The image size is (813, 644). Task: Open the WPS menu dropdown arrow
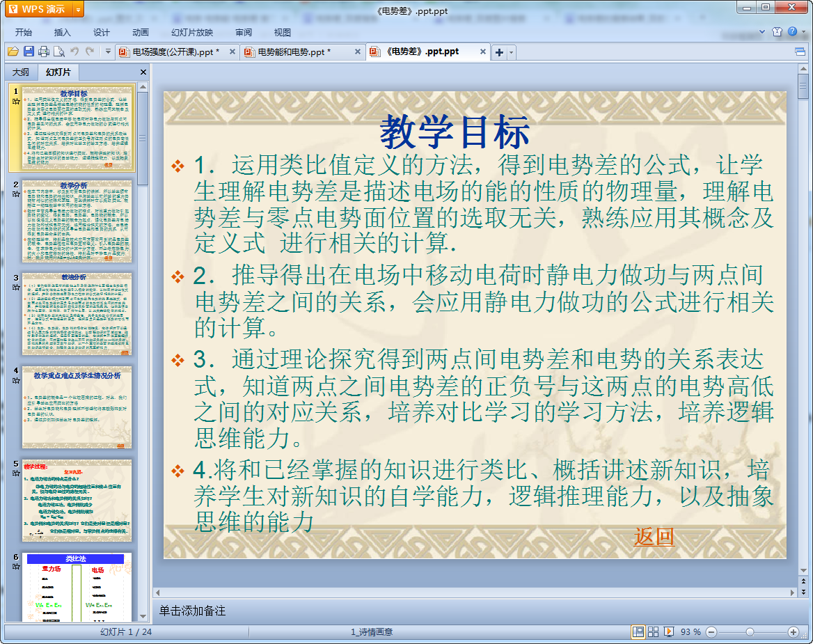(78, 9)
